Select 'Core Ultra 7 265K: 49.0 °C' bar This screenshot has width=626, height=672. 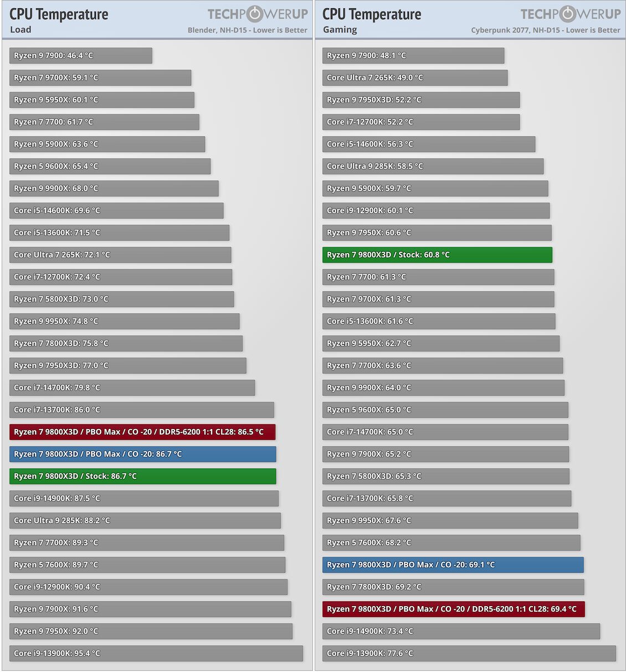(415, 77)
